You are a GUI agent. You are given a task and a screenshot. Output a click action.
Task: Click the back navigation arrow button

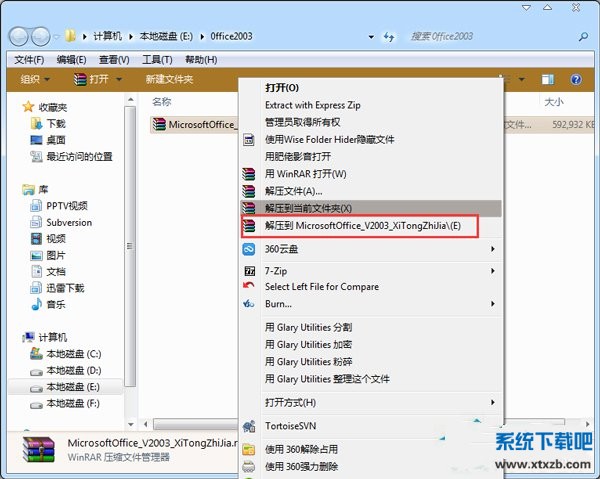click(19, 36)
